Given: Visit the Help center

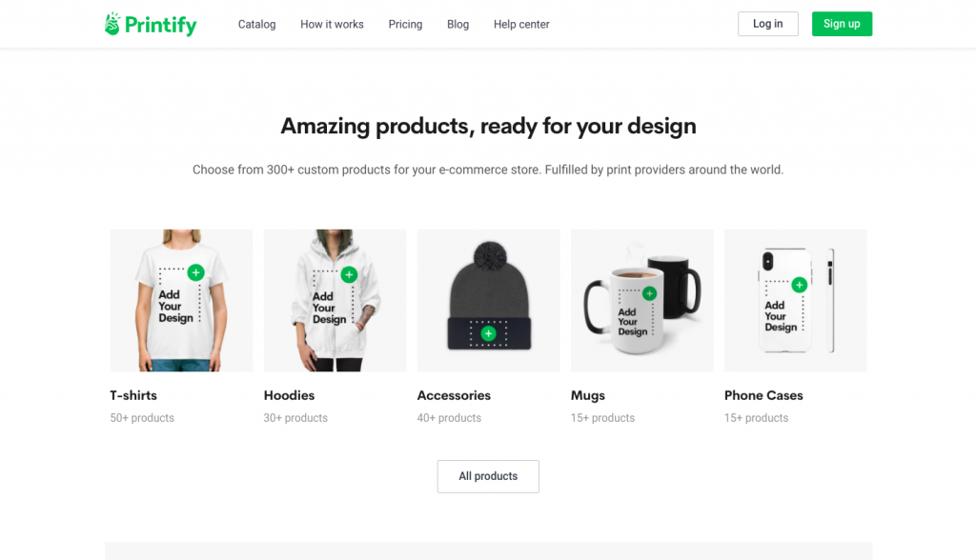Looking at the screenshot, I should tap(521, 24).
